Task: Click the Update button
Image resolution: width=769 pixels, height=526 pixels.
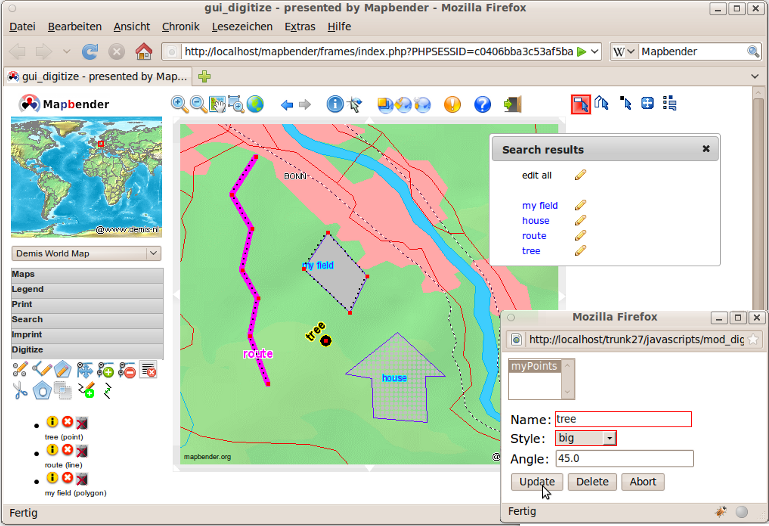Action: (537, 482)
